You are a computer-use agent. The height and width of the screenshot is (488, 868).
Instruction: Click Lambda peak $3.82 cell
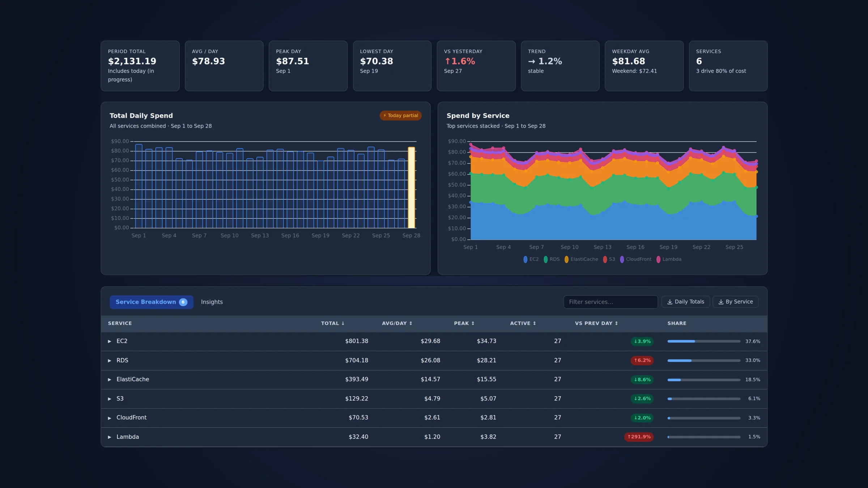point(488,437)
